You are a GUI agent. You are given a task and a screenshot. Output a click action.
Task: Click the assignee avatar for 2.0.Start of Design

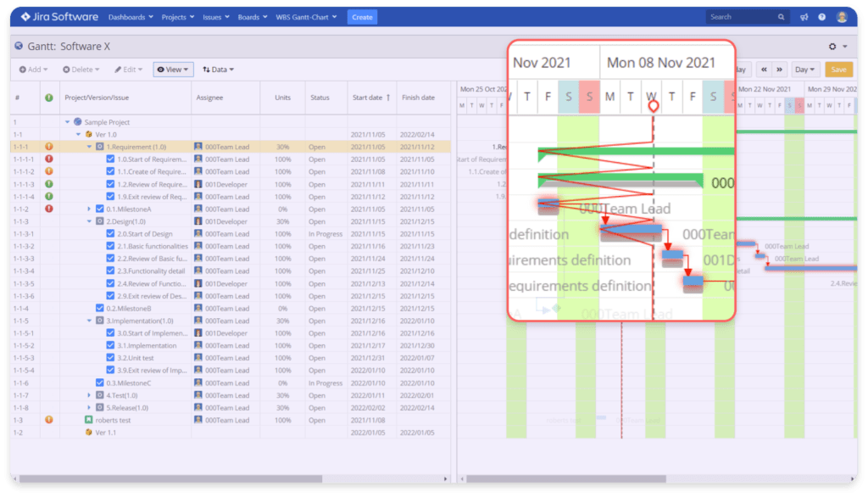pyautogui.click(x=200, y=234)
